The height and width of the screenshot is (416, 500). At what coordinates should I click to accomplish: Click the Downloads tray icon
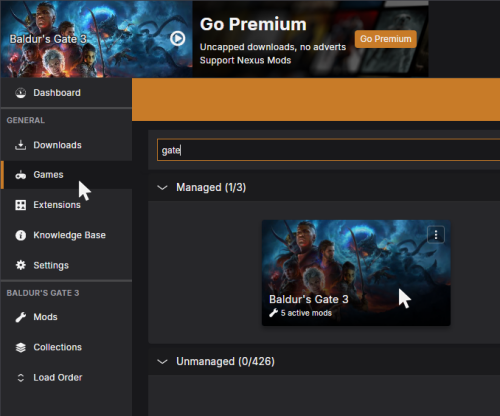(x=21, y=145)
